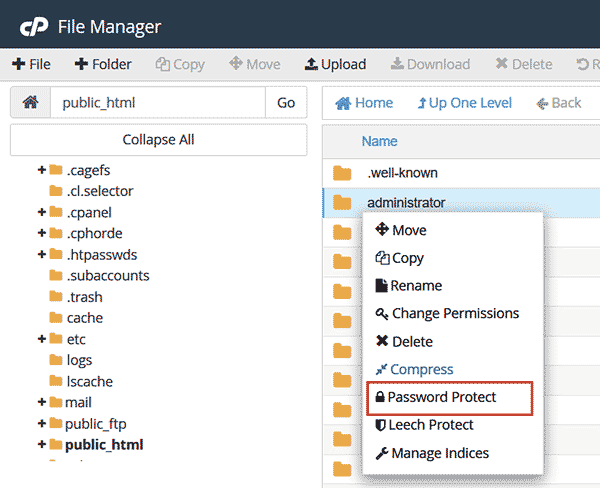This screenshot has width=600, height=488.
Task: Create a new folder with +Folder
Action: [x=103, y=64]
